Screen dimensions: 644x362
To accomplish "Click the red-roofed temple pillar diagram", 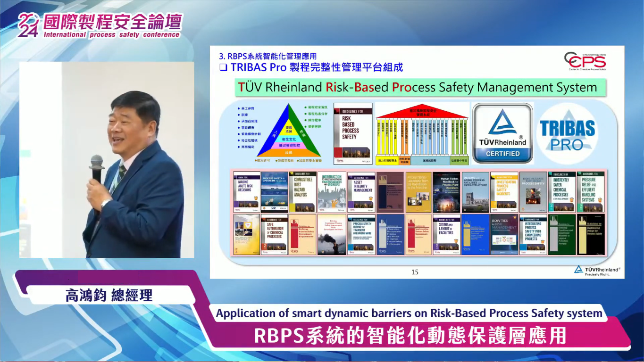I will (422, 133).
